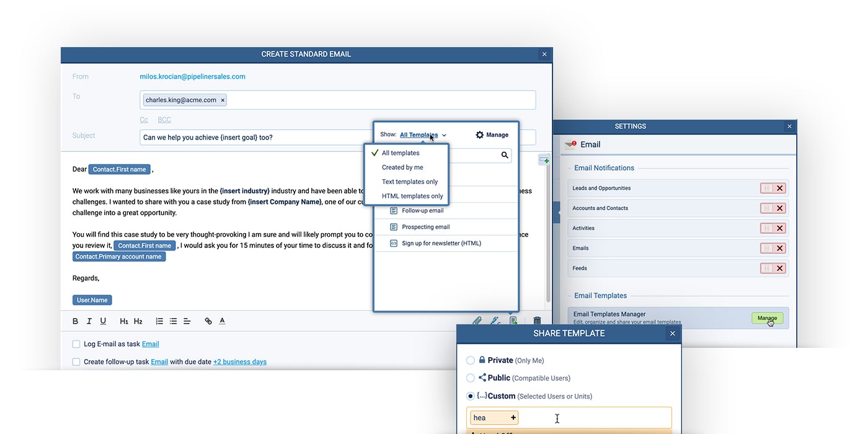Image resolution: width=868 pixels, height=434 pixels.
Task: Choose Public (Compatible Users) template sharing
Action: [471, 378]
